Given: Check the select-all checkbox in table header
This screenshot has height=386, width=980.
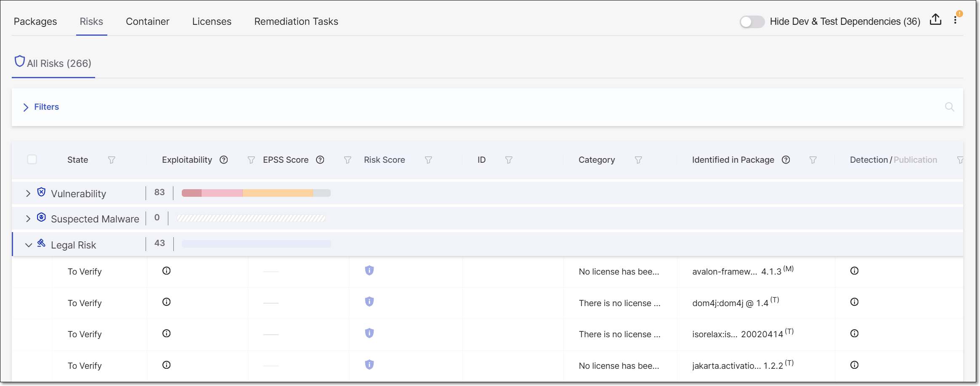Looking at the screenshot, I should pyautogui.click(x=32, y=159).
